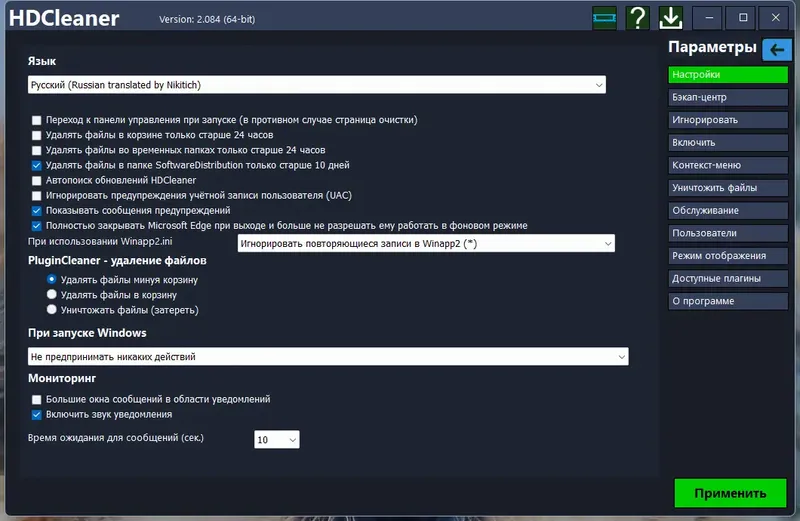Open the Пользователи section
This screenshot has height=521, width=800.
click(728, 233)
